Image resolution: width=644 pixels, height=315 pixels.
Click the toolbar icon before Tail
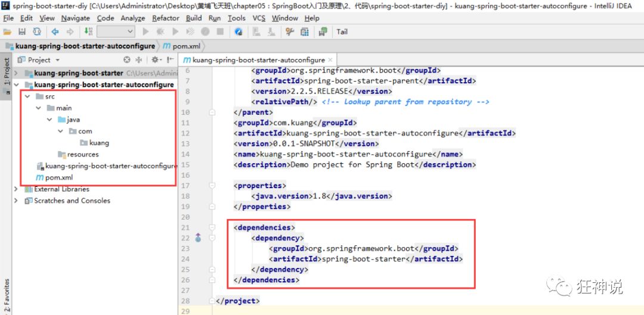(x=323, y=32)
